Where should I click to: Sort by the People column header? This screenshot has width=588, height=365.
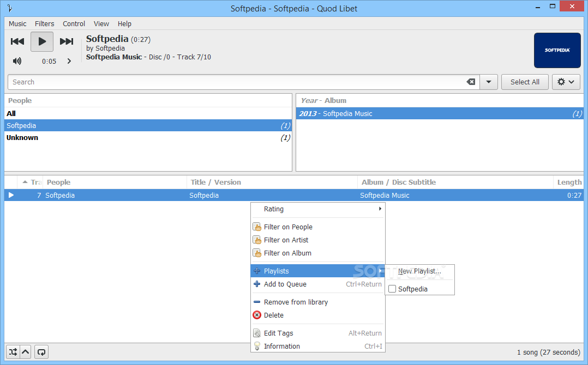coord(115,182)
